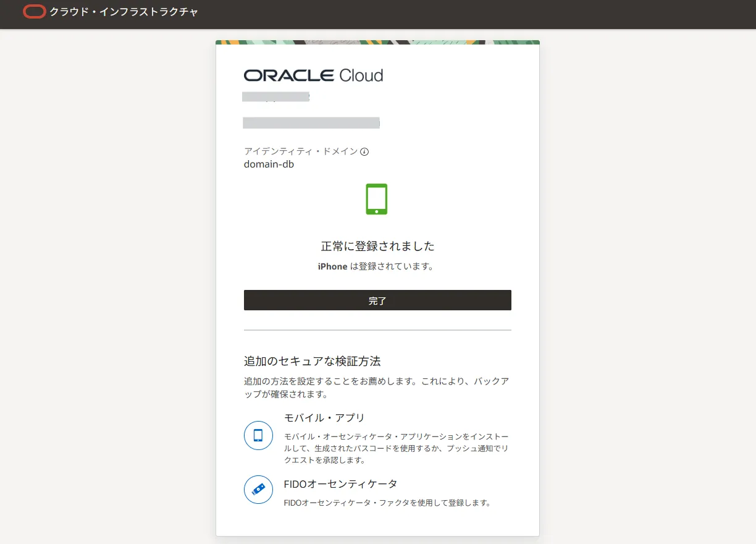Choose the FIDOオーセンティケータ option title
Screen dimensions: 756x544
tap(340, 484)
